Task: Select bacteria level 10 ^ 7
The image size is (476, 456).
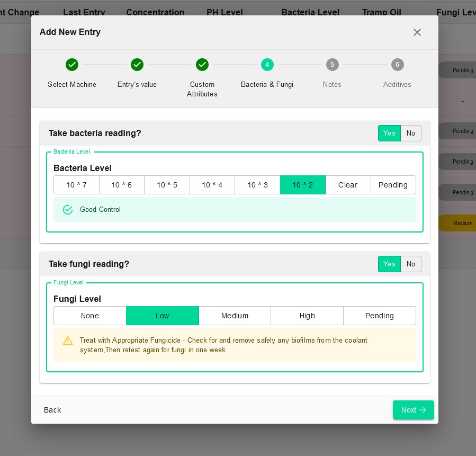Action: point(76,185)
